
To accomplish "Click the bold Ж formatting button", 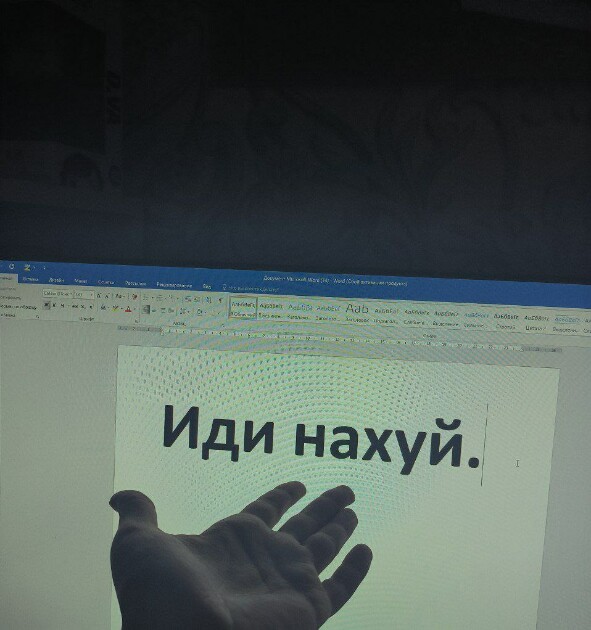I will (x=47, y=305).
